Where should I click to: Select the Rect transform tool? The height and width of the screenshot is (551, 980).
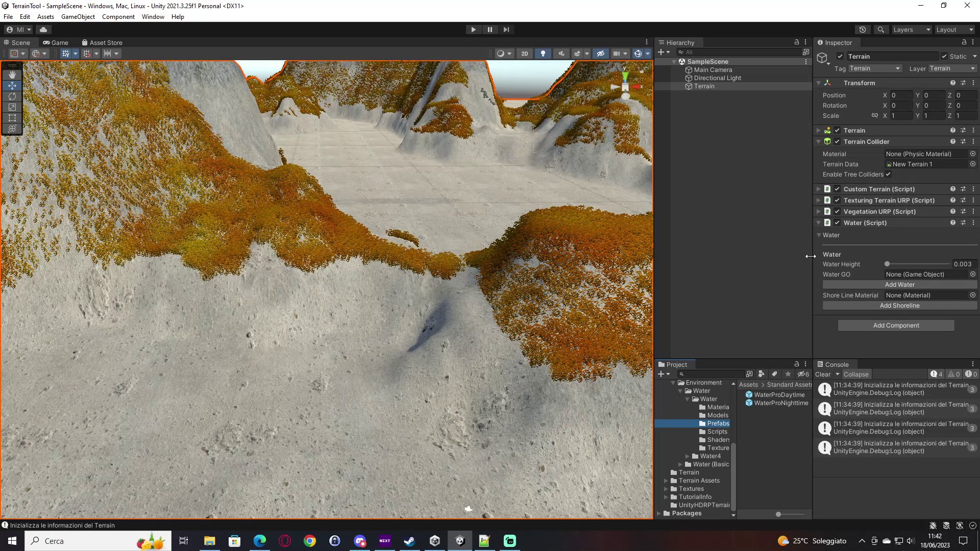click(12, 118)
